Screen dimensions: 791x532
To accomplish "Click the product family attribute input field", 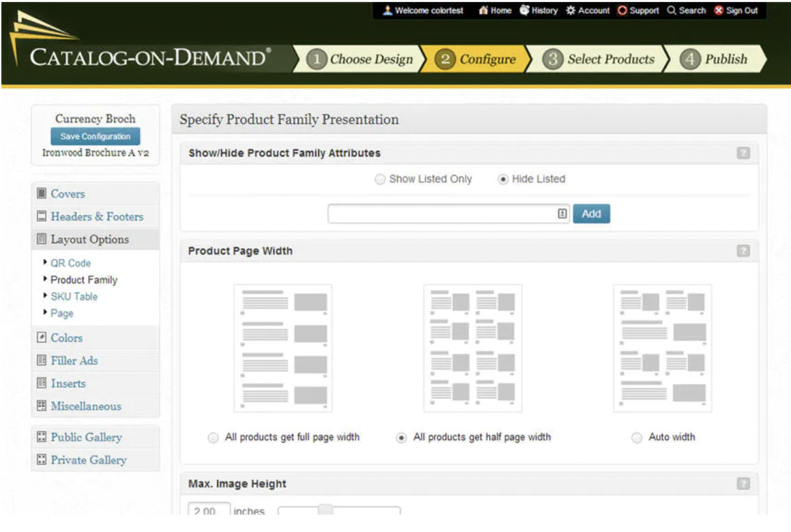I will [x=450, y=214].
